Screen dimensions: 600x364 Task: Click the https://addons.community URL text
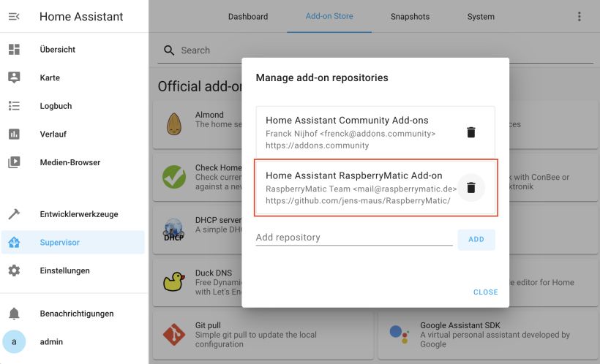(x=318, y=145)
